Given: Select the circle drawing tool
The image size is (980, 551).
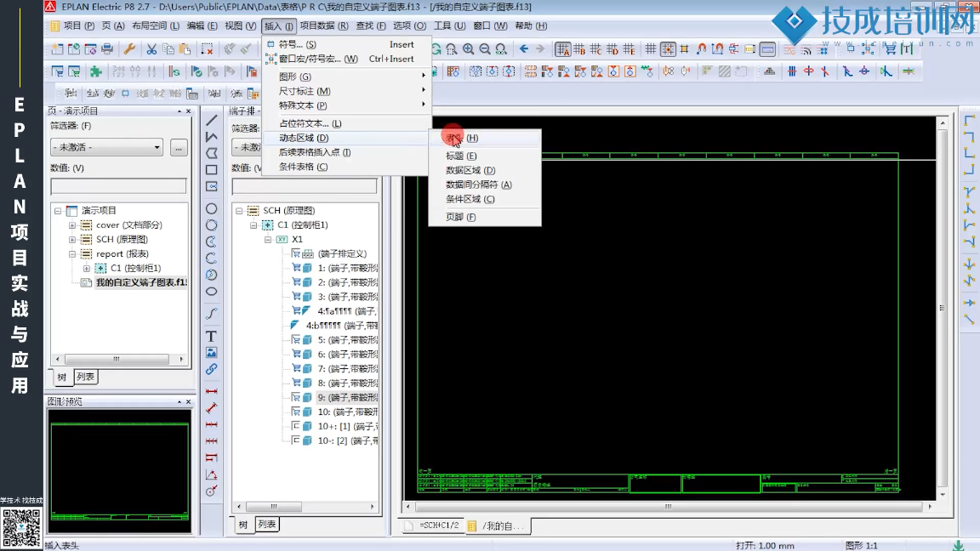Looking at the screenshot, I should pyautogui.click(x=211, y=208).
